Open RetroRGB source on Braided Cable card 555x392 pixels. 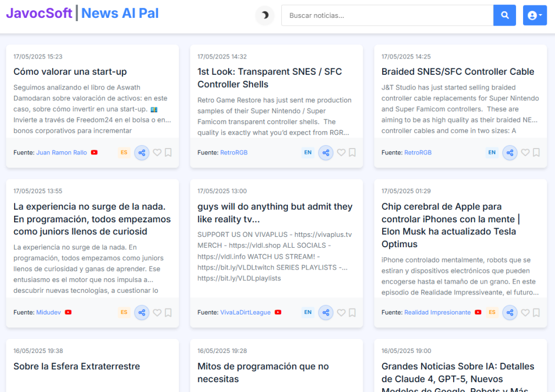(418, 152)
